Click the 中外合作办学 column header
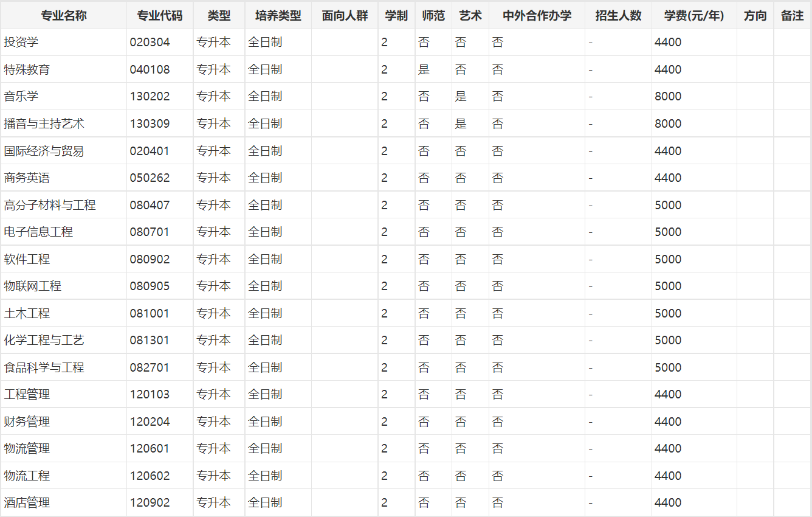This screenshot has width=812, height=517. [537, 16]
